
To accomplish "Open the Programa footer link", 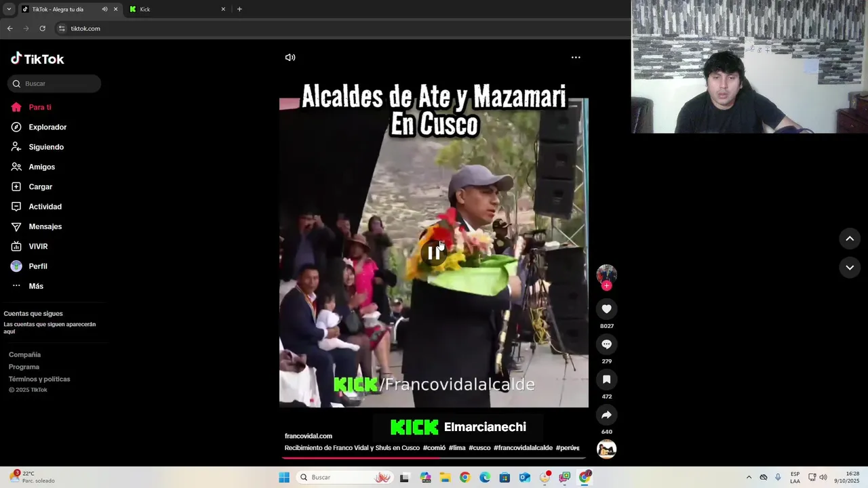I will (24, 367).
